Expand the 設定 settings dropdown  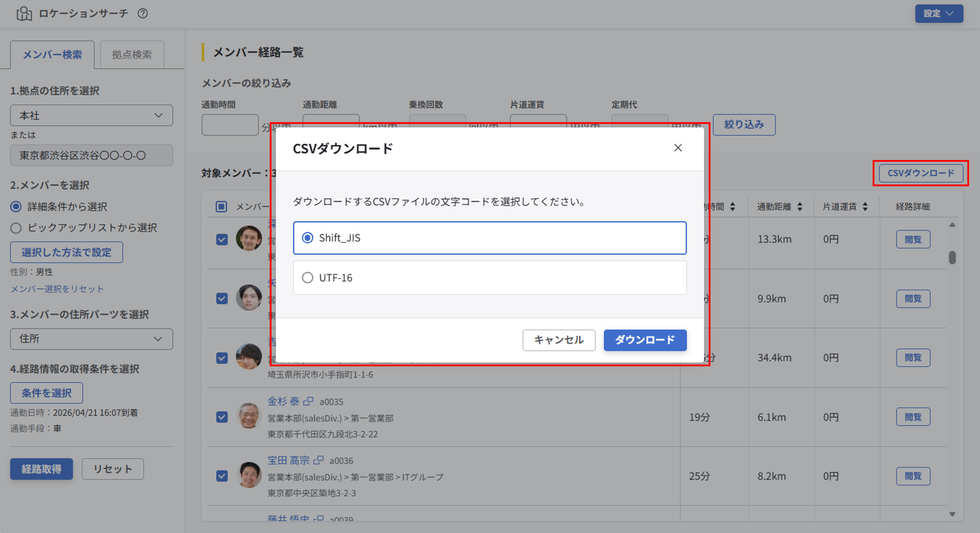[x=939, y=14]
